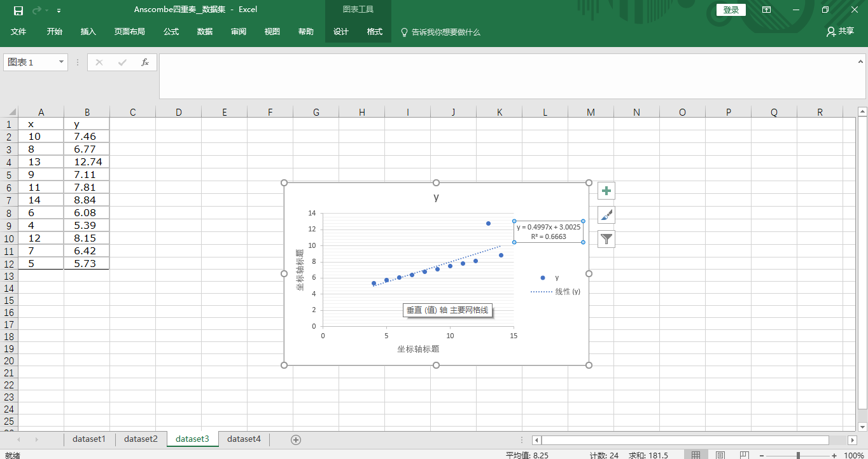Click horizontal scrollbar left arrow

click(536, 440)
